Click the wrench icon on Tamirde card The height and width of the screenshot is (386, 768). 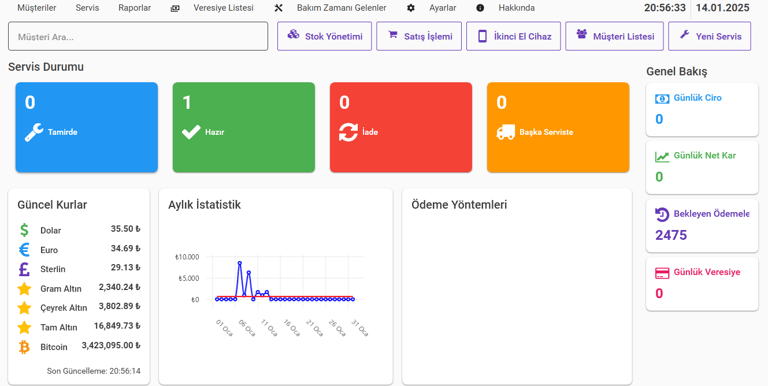click(34, 132)
